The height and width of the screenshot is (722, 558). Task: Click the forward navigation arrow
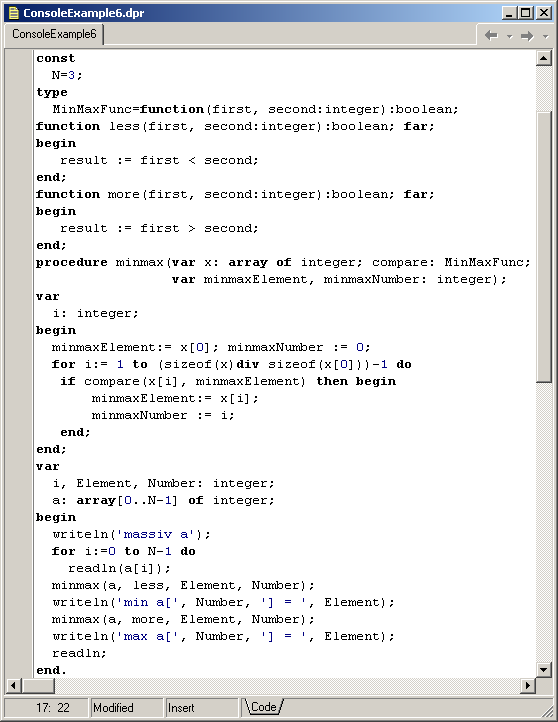click(x=527, y=35)
